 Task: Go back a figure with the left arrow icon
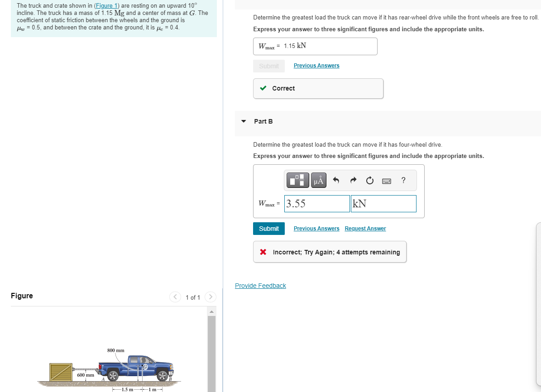[175, 297]
